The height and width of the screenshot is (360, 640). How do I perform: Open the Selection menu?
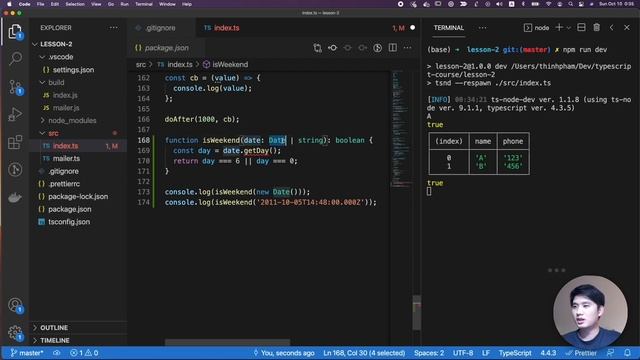75,4
